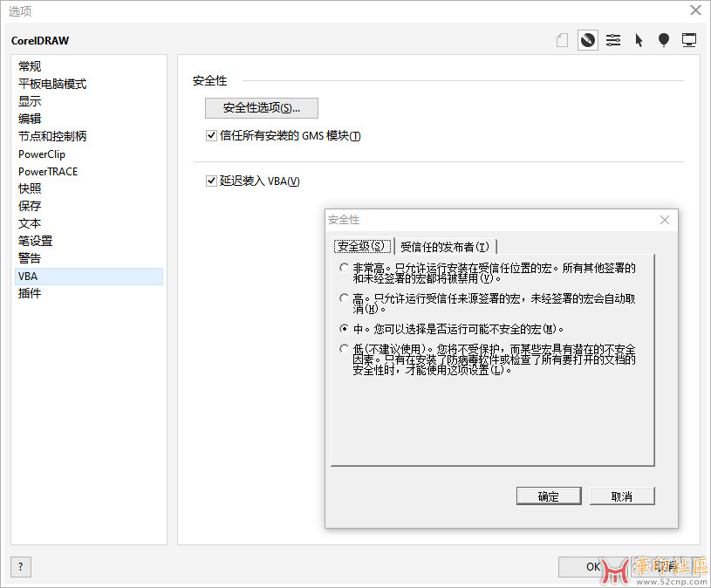Select the CorelDRAW application options icon
Image resolution: width=711 pixels, height=588 pixels.
pos(588,40)
